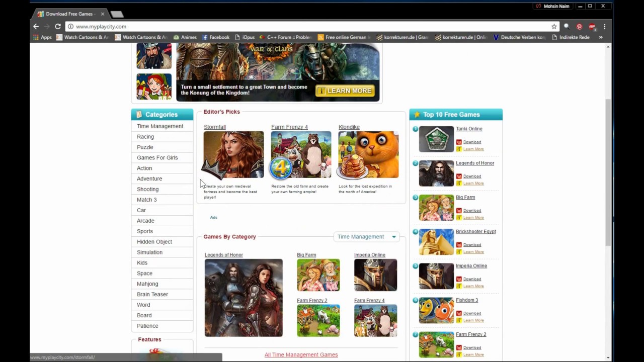
Task: Click the viking character thumbnail beside banner
Action: pyautogui.click(x=154, y=56)
